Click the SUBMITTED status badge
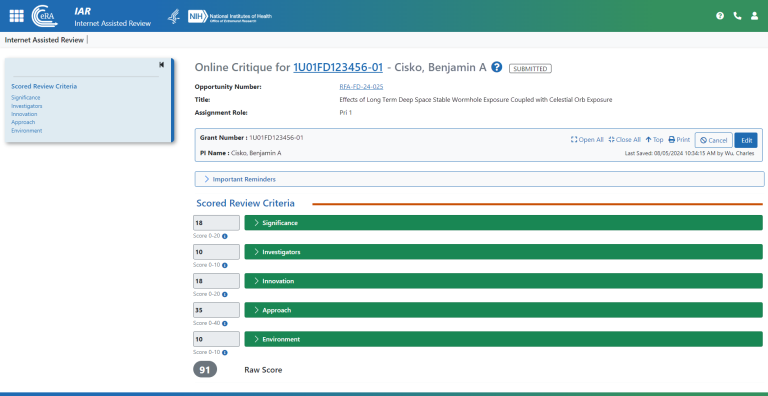The width and height of the screenshot is (768, 396). (x=530, y=69)
